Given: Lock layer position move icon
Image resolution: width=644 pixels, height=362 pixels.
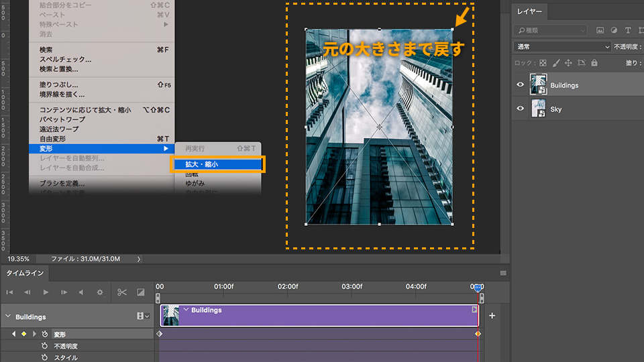Looking at the screenshot, I should 568,63.
